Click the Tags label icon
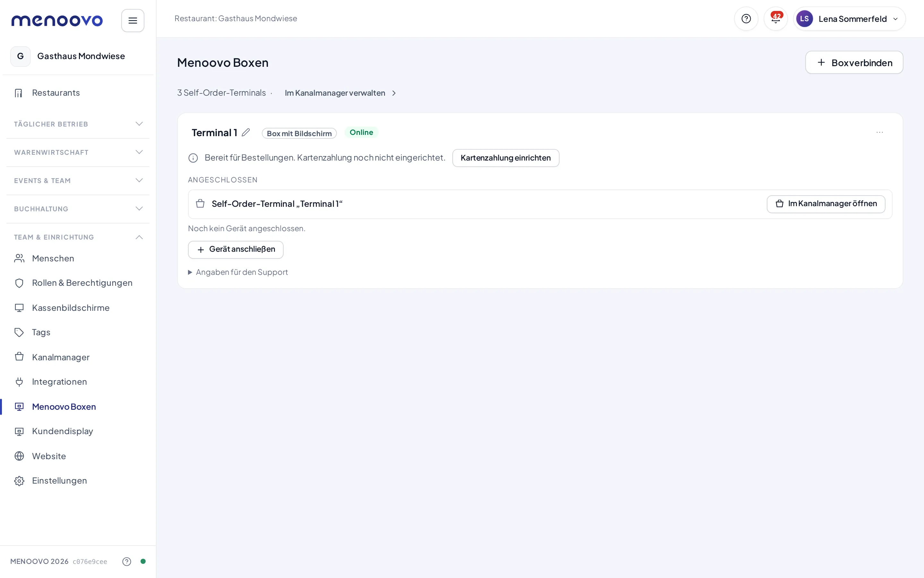This screenshot has width=924, height=578. [19, 332]
